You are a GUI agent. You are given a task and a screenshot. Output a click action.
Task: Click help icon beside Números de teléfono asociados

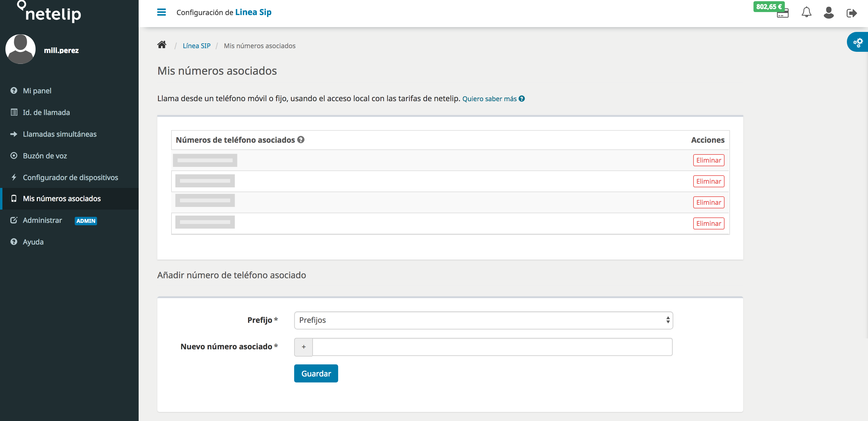(x=300, y=139)
